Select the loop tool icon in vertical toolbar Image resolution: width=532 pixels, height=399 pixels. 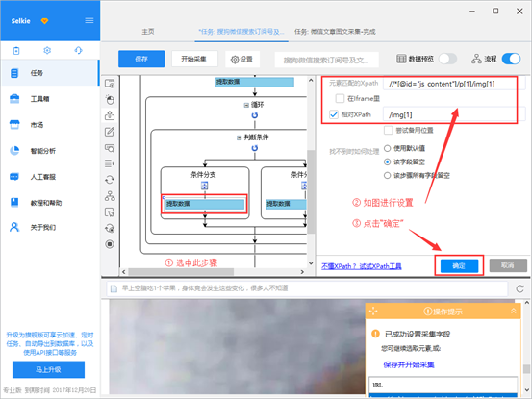click(x=110, y=180)
